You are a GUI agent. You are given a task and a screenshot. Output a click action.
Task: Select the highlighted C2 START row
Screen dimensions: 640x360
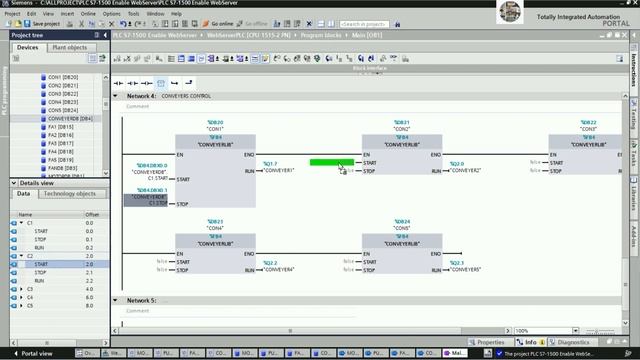tap(60, 264)
